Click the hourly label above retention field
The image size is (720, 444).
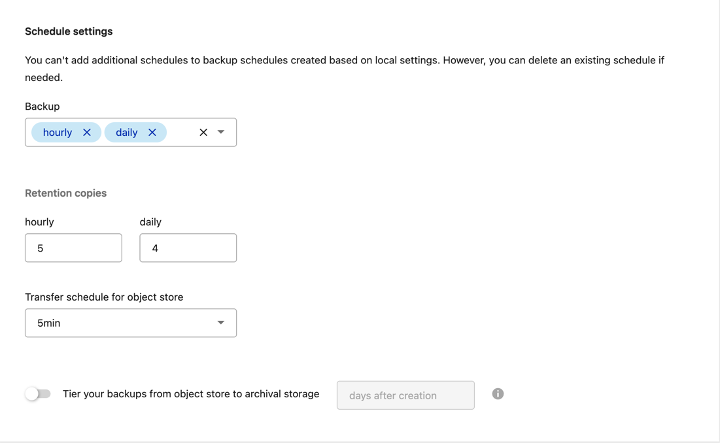pyautogui.click(x=40, y=222)
